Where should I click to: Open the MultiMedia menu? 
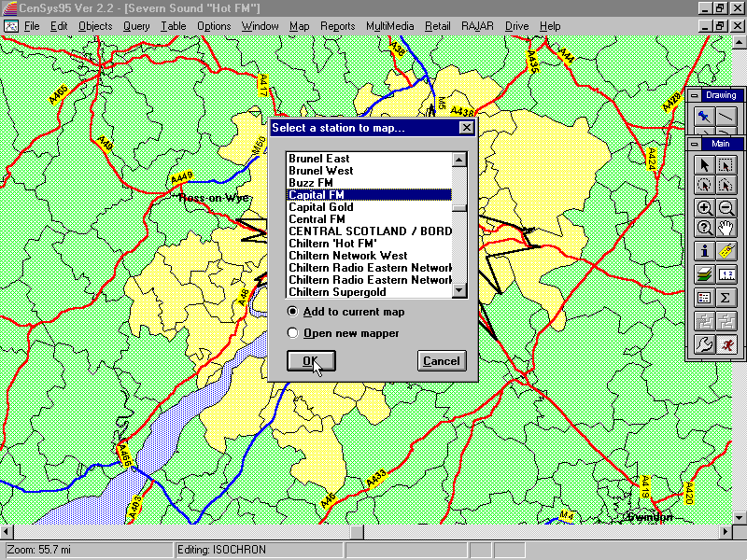click(x=390, y=26)
